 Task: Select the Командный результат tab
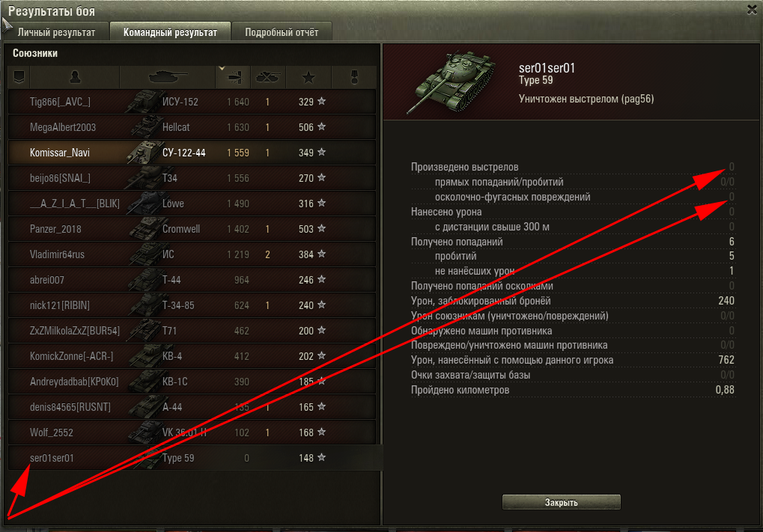click(x=170, y=32)
